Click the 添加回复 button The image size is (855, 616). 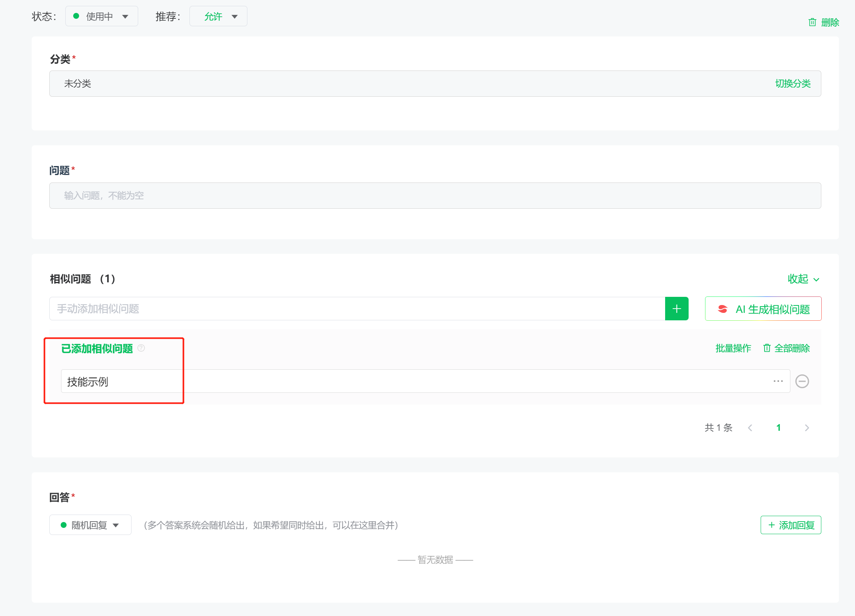pos(790,525)
